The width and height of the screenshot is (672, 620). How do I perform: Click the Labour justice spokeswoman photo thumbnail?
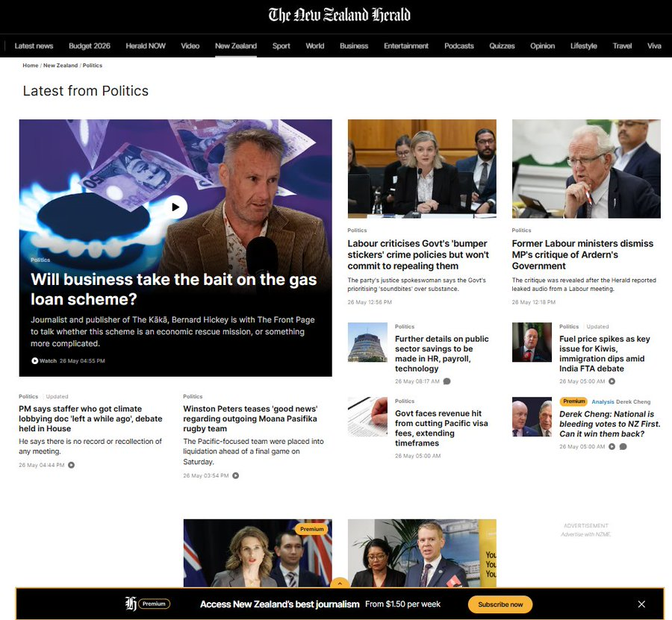(422, 169)
